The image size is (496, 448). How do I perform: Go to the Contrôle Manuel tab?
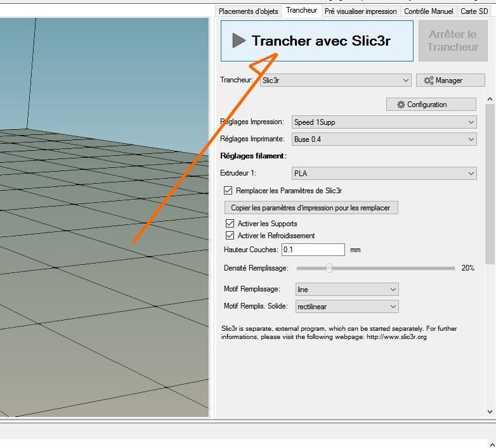[x=429, y=11]
